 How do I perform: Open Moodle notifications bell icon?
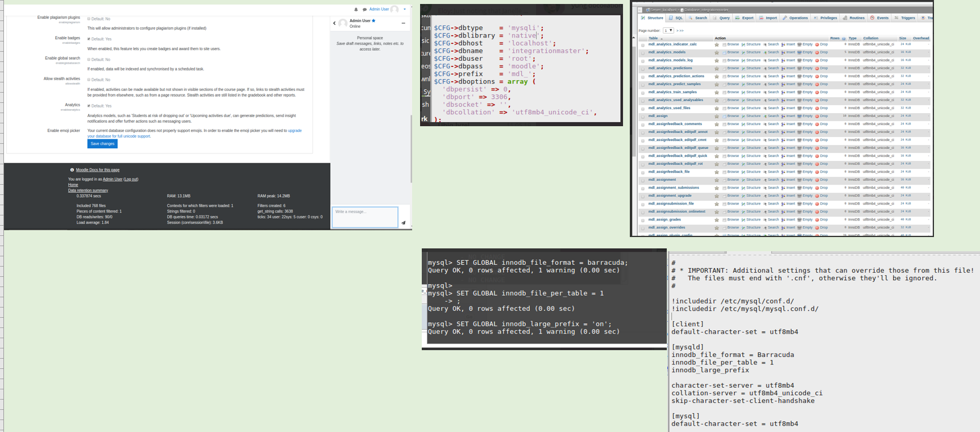[356, 10]
